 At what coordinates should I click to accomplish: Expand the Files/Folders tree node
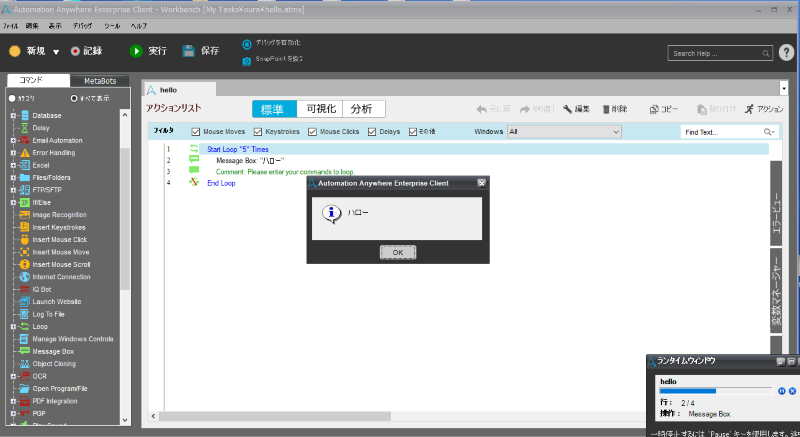pos(13,177)
